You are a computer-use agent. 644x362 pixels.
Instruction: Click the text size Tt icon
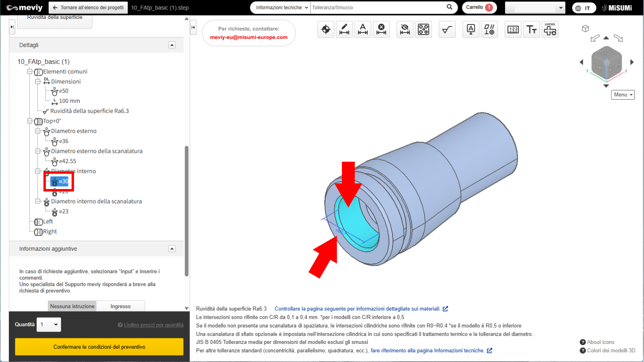pyautogui.click(x=531, y=29)
